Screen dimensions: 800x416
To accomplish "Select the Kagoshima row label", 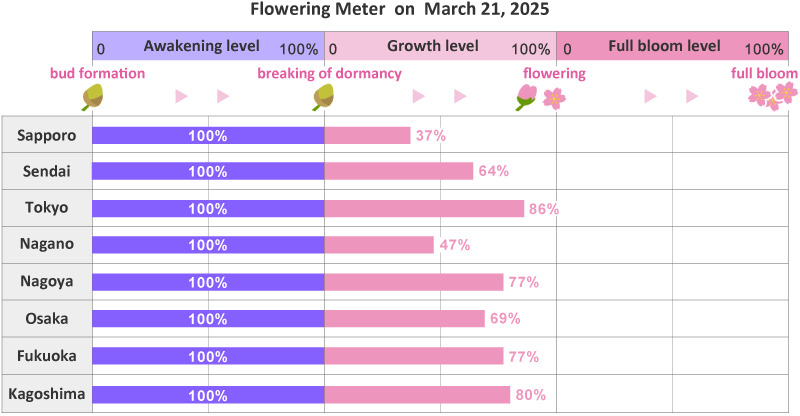I will pos(47,393).
